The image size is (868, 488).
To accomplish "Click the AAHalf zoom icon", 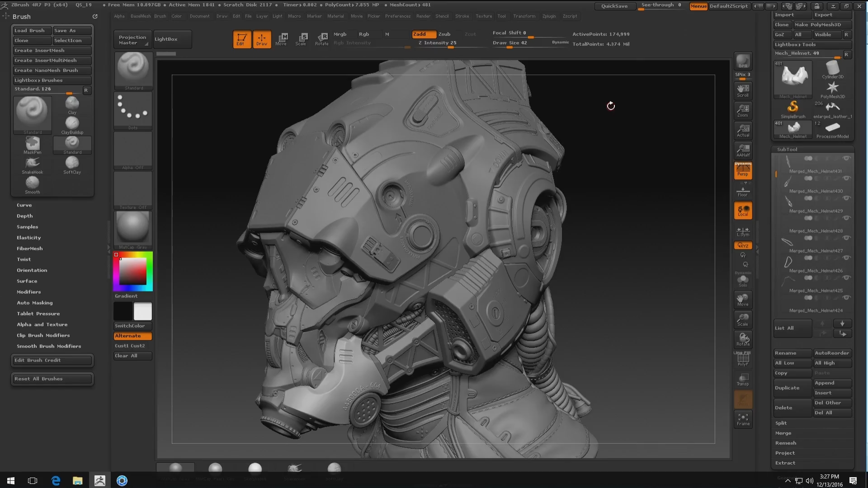I will pos(743,150).
